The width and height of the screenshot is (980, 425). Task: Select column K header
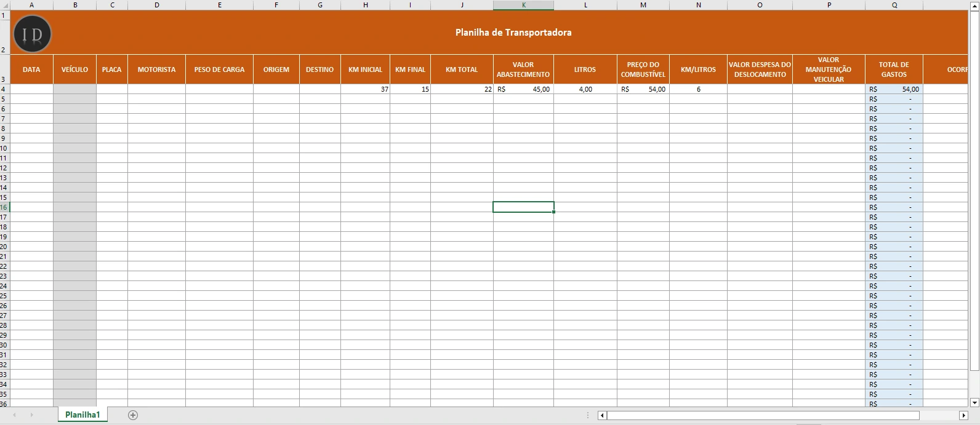(523, 5)
